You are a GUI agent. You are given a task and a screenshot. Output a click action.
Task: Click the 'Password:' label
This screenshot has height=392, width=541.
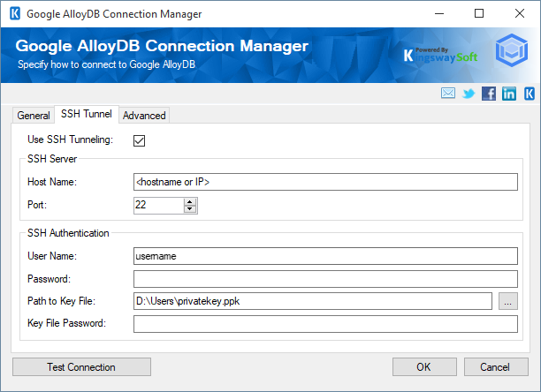49,279
